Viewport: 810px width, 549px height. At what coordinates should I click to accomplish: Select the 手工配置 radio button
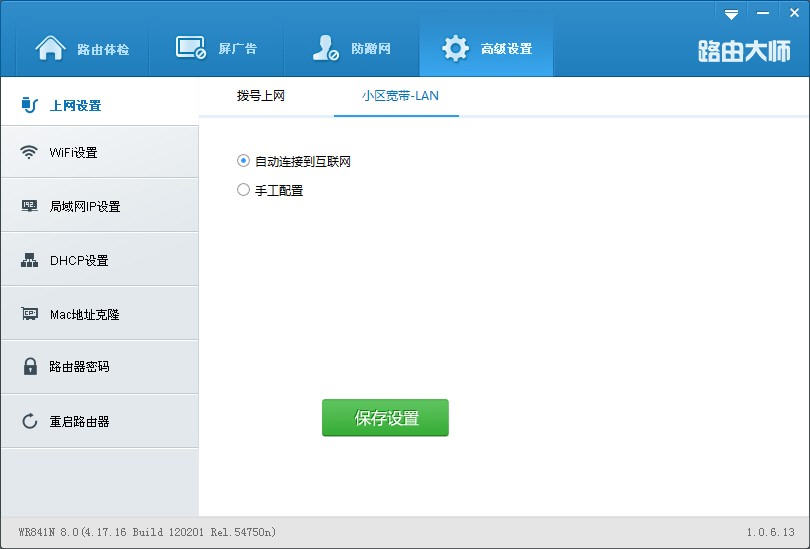243,190
